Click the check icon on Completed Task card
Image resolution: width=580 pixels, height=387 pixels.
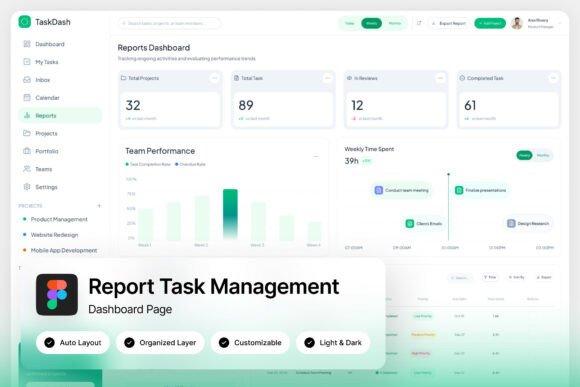point(462,78)
